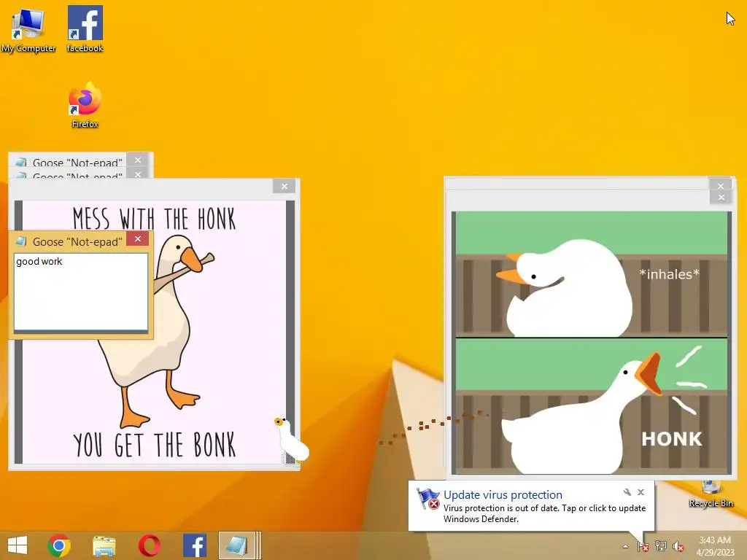This screenshot has width=747, height=560.
Task: Click into the 'good work' text area
Action: click(81, 292)
